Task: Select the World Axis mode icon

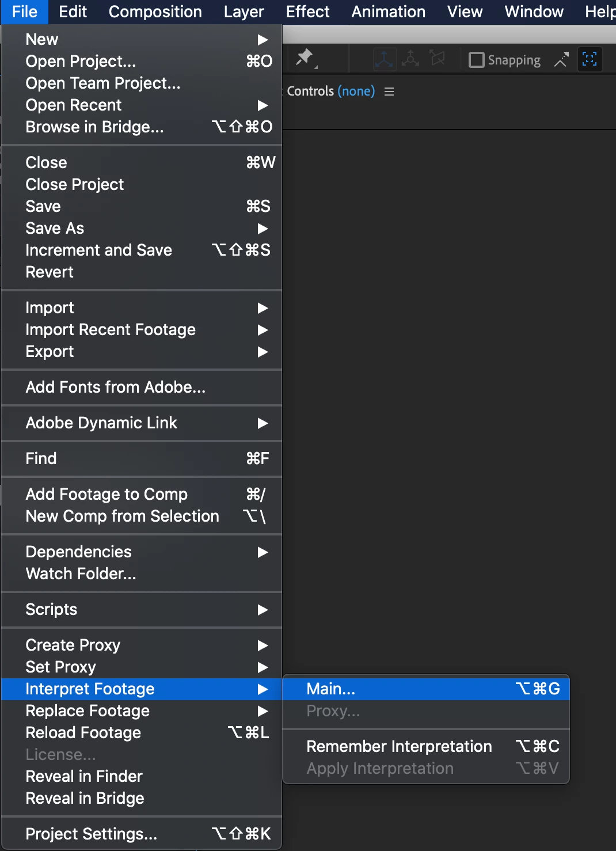Action: click(410, 59)
